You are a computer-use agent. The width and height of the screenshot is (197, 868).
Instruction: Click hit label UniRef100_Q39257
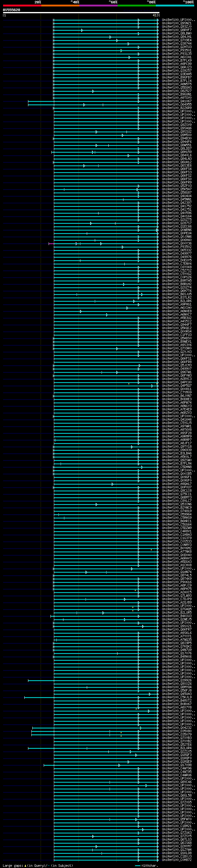177,71
